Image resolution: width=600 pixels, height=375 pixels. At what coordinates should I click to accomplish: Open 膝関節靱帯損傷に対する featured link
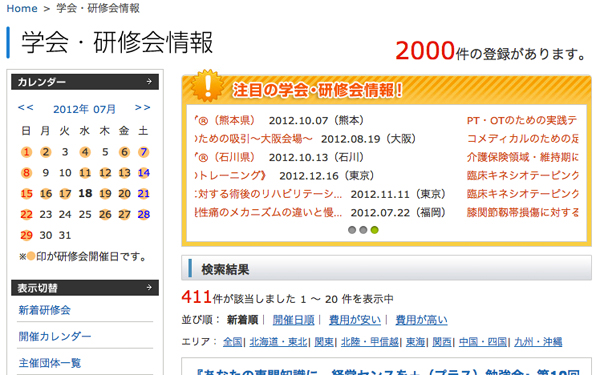point(523,212)
